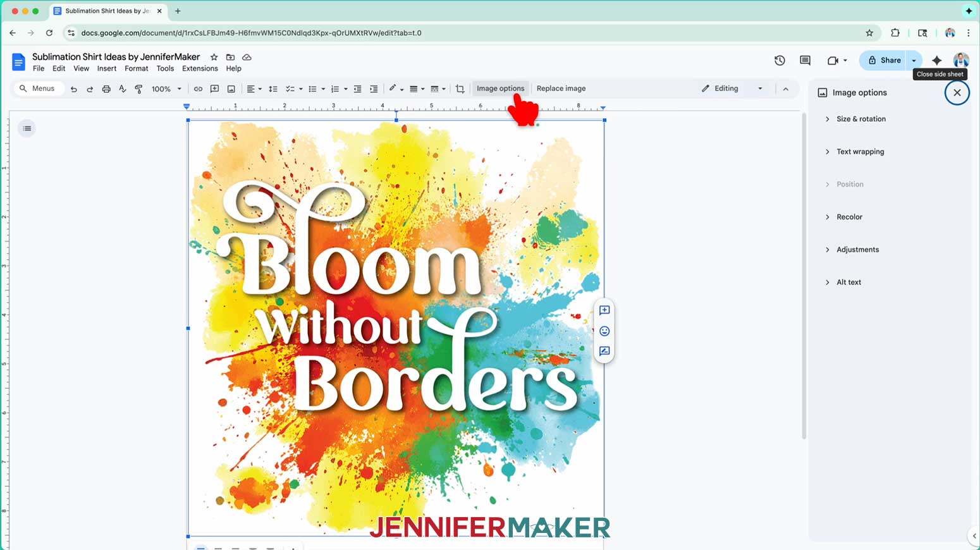This screenshot has width=980, height=550.
Task: Click the Replace image button
Action: 561,89
